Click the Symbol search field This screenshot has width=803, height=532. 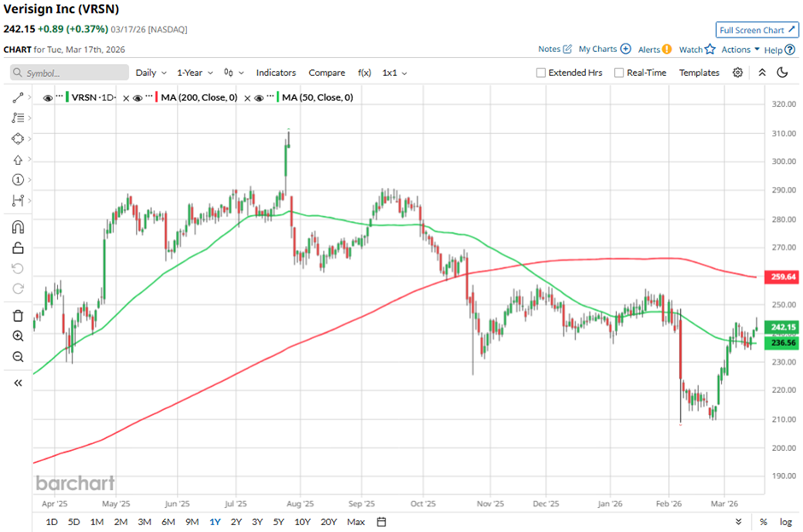pyautogui.click(x=70, y=73)
